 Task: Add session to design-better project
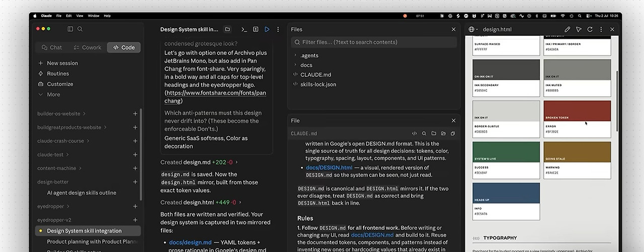pyautogui.click(x=135, y=182)
